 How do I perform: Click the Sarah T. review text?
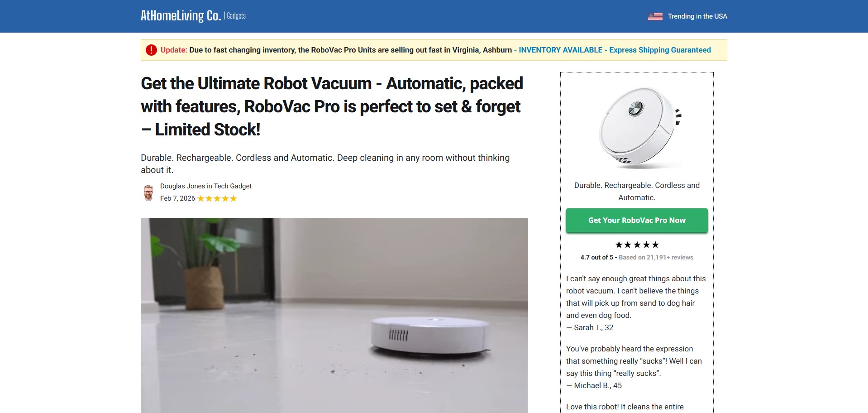636,303
